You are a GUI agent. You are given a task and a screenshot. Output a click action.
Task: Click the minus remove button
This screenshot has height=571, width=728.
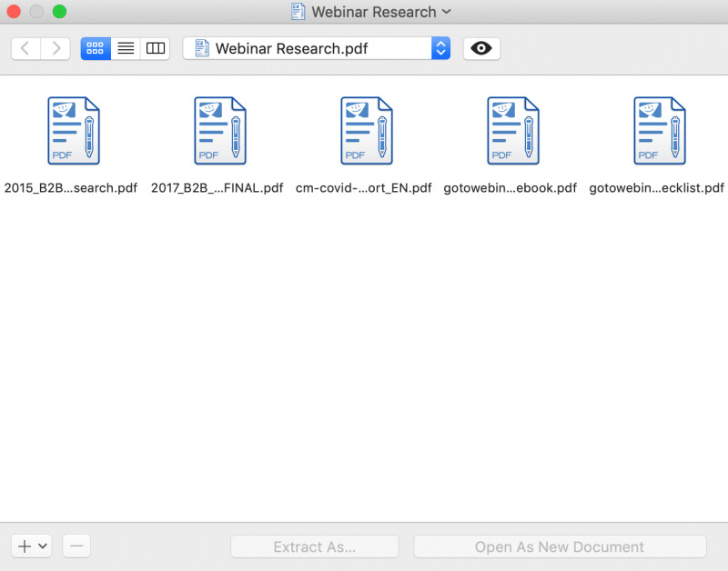pos(76,546)
